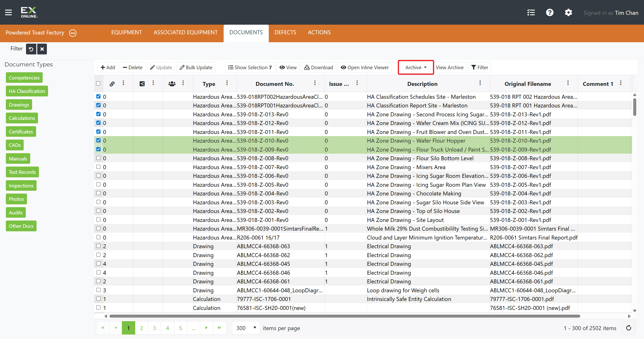Open share column options menu
Viewport: 644px width, 339px height.
tap(153, 83)
